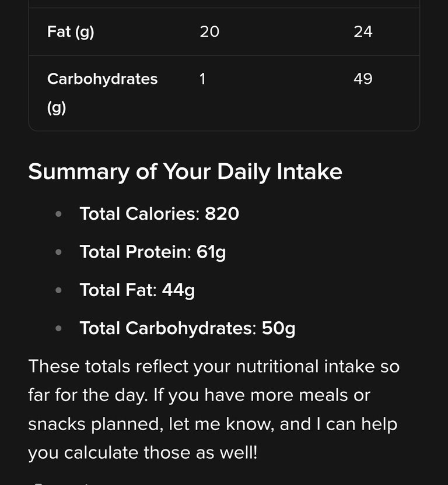This screenshot has width=448, height=485.
Task: Select the 'Carbohydrates (g)' row label
Action: click(x=103, y=93)
